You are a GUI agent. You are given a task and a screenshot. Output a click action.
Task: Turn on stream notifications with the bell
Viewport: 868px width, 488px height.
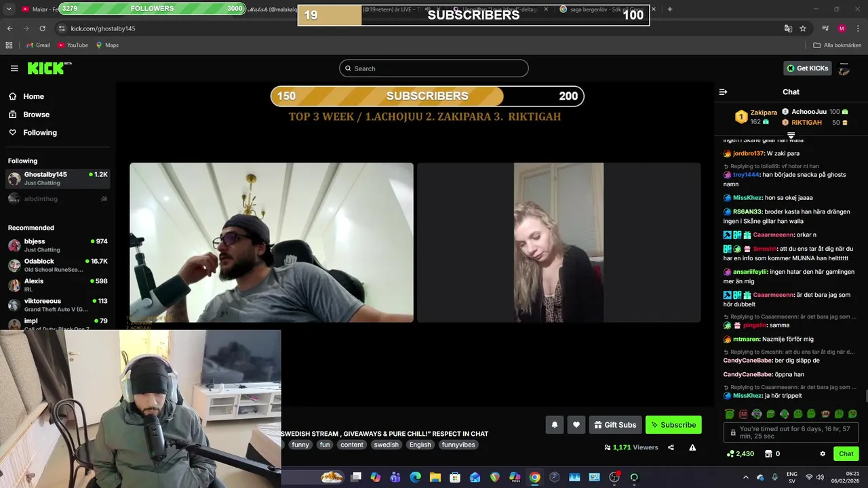(554, 425)
